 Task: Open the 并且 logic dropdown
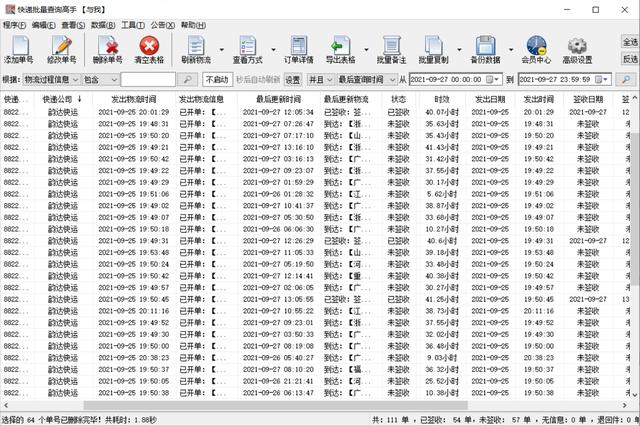click(x=320, y=79)
